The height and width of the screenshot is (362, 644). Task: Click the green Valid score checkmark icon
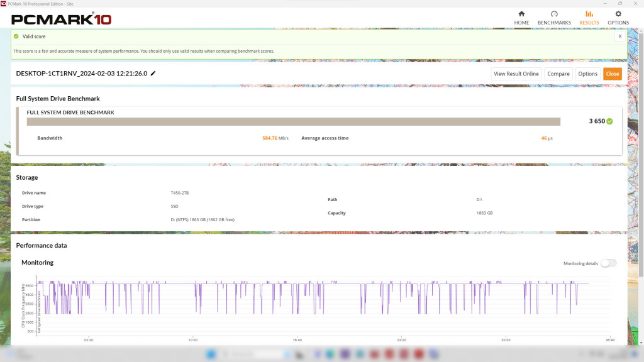coord(16,36)
